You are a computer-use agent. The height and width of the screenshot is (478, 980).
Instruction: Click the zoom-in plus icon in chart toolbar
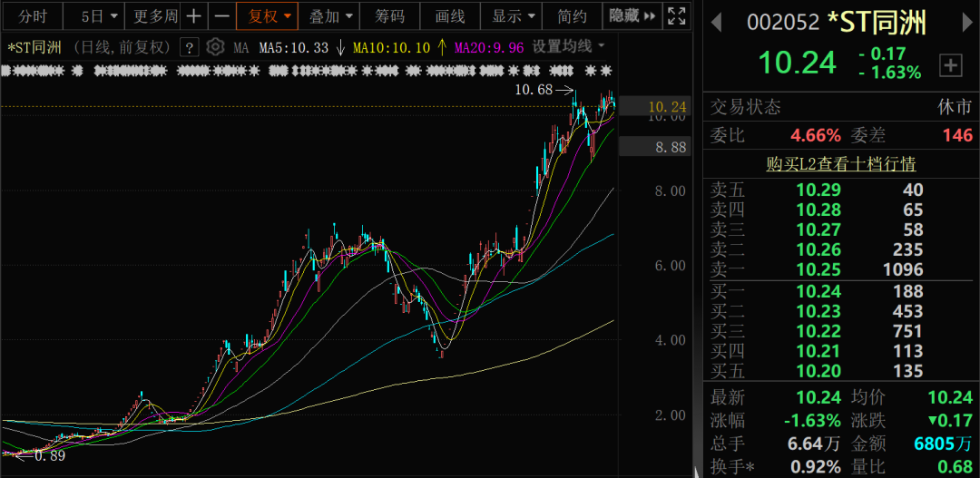click(194, 16)
